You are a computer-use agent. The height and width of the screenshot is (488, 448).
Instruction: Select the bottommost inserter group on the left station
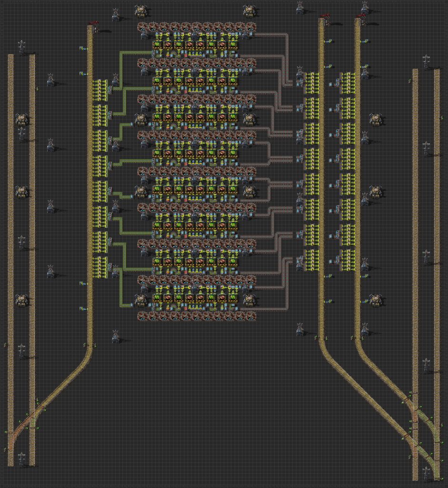(x=100, y=267)
